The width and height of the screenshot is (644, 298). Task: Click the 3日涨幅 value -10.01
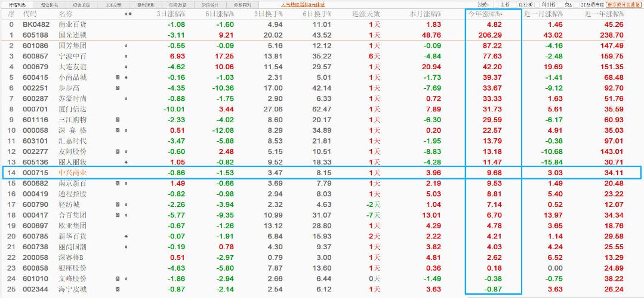[x=174, y=110]
